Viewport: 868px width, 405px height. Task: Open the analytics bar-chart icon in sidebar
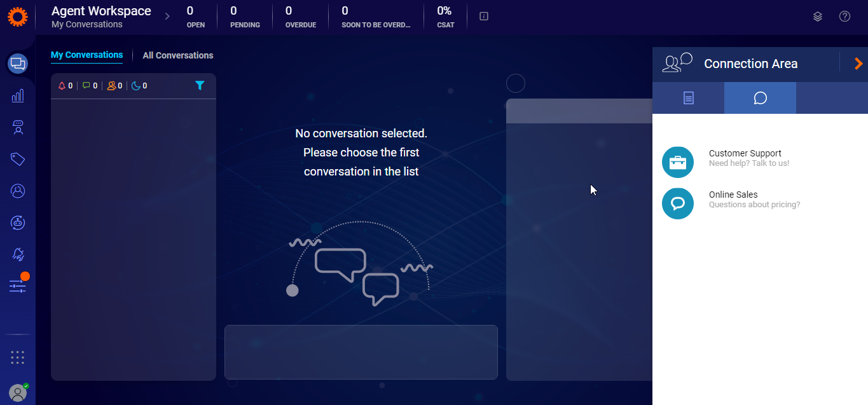pyautogui.click(x=17, y=95)
